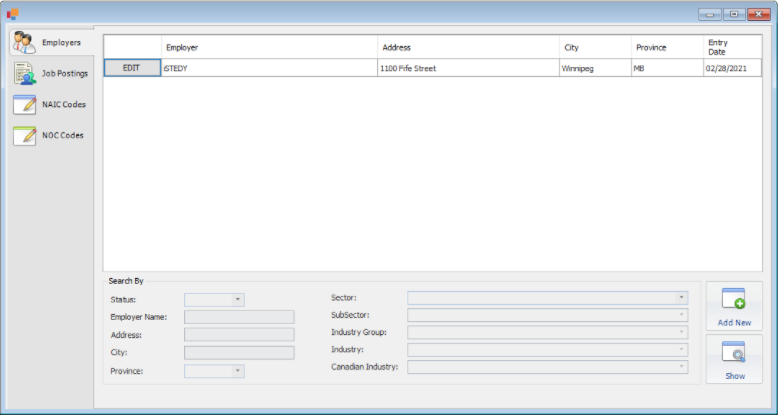Image resolution: width=779 pixels, height=415 pixels.
Task: Select the Employers tab label
Action: point(61,42)
